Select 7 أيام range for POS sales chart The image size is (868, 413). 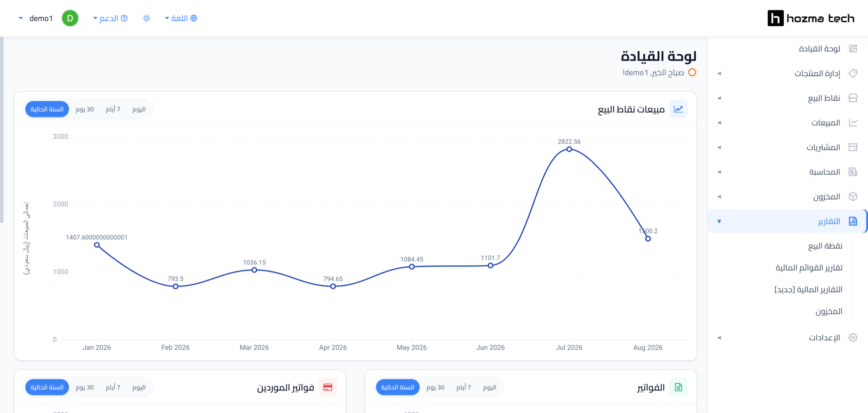pos(113,109)
